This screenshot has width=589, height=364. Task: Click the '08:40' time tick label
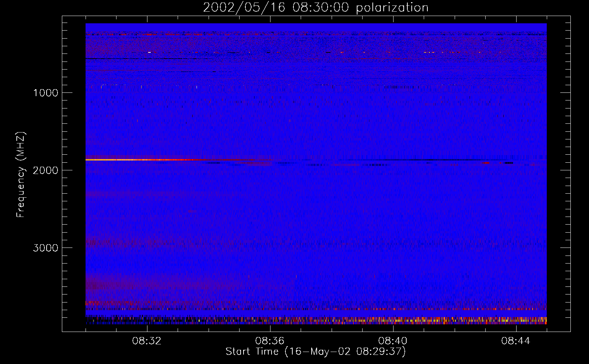coord(393,341)
